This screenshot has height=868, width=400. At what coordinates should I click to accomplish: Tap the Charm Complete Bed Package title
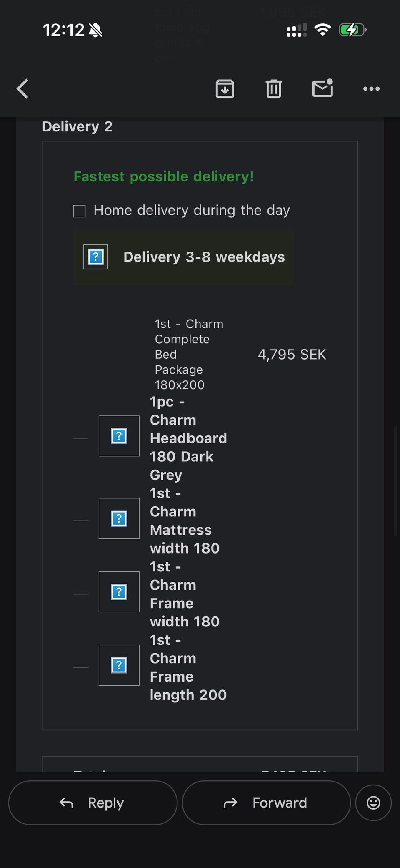[189, 354]
